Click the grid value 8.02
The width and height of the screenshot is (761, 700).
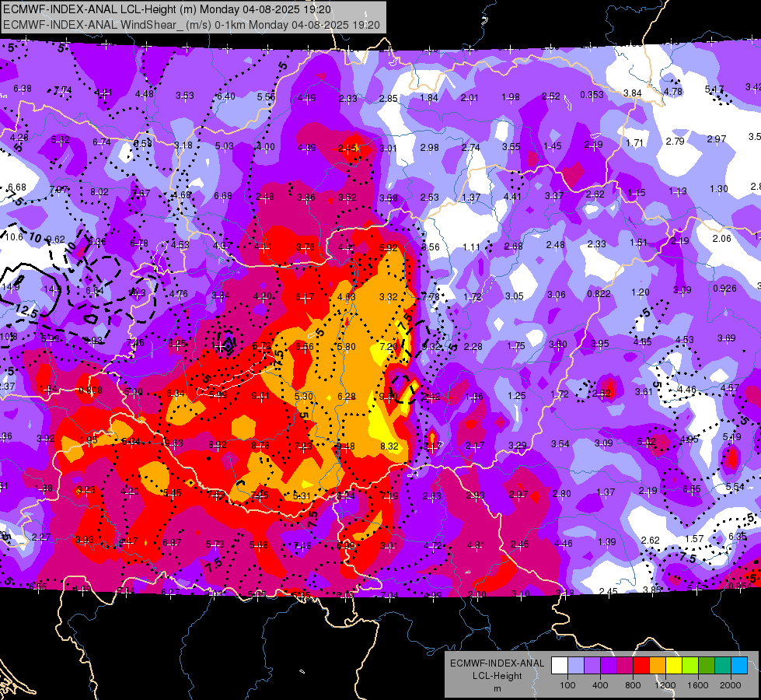(x=99, y=192)
